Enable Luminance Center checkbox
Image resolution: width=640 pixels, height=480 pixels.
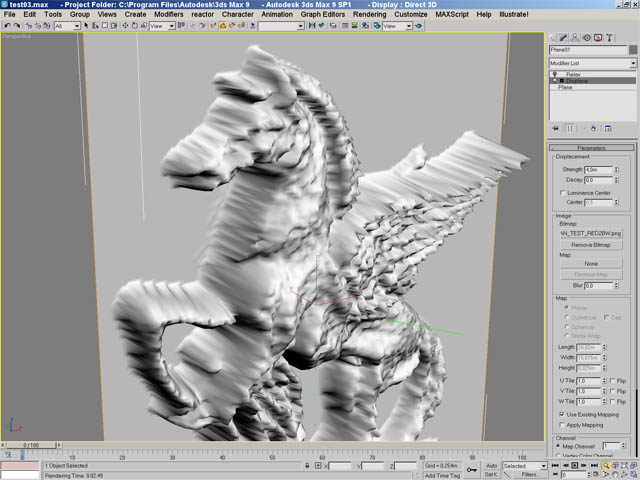(561, 192)
